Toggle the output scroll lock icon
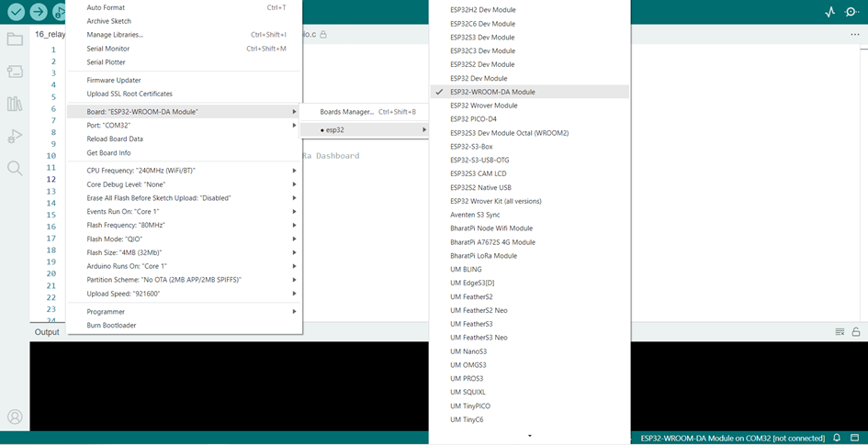Viewport: 868px width, 445px height. point(856,331)
